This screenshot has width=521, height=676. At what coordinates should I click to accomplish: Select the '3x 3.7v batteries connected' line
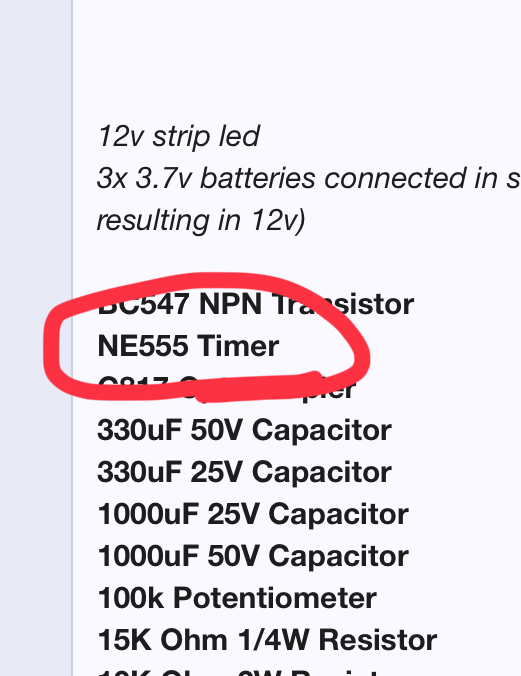[308, 178]
